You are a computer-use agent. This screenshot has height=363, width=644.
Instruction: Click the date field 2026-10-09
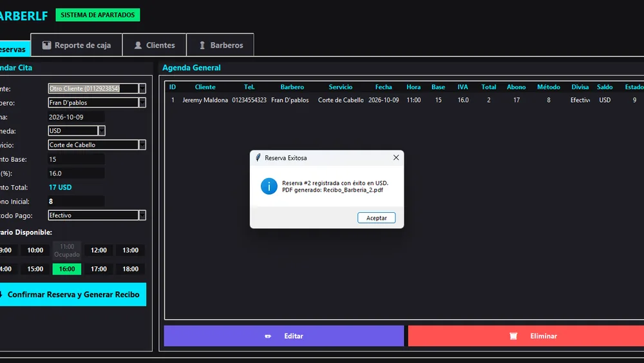tap(76, 117)
